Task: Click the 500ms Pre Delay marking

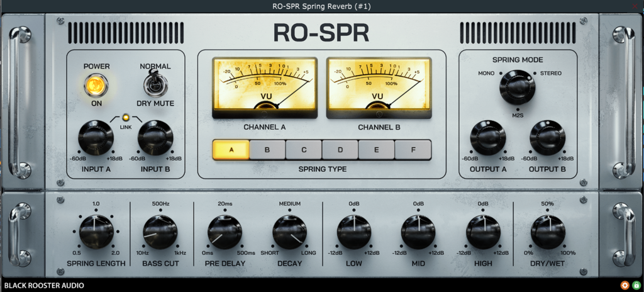Action: coord(247,253)
